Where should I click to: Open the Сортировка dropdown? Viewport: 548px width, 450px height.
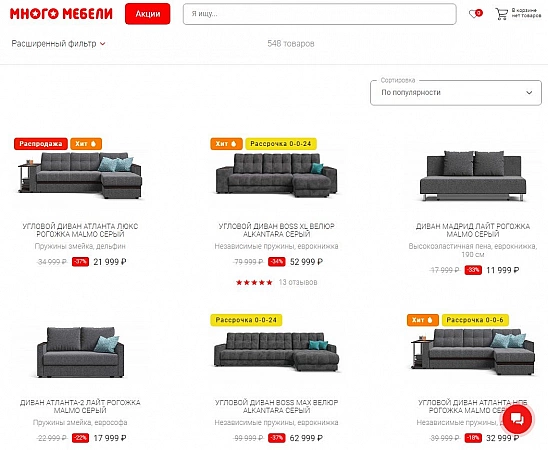pos(456,93)
